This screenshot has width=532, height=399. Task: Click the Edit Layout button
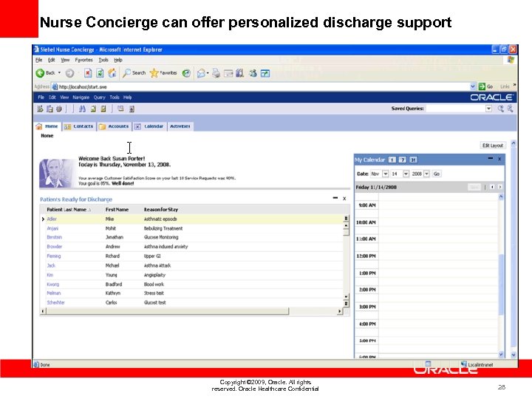493,146
